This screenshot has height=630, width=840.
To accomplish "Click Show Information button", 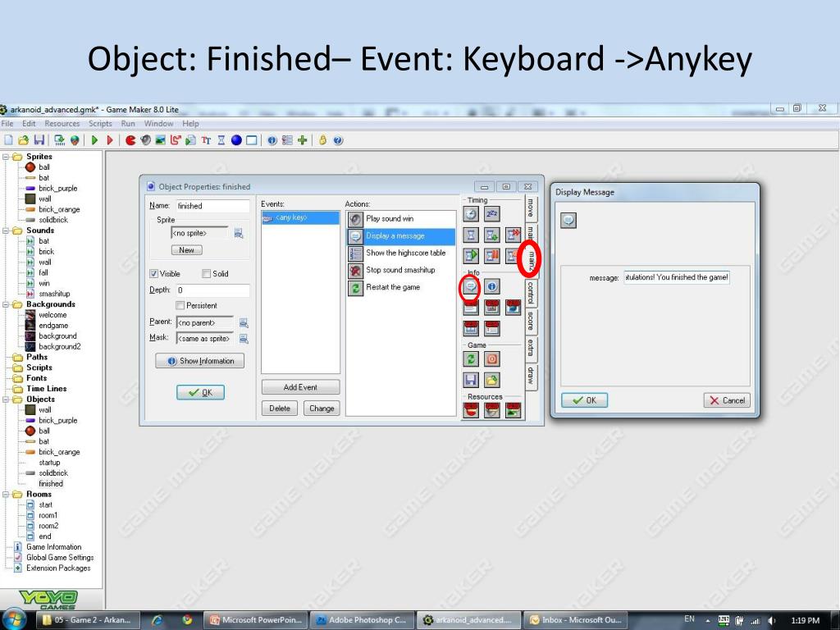I will click(x=200, y=361).
